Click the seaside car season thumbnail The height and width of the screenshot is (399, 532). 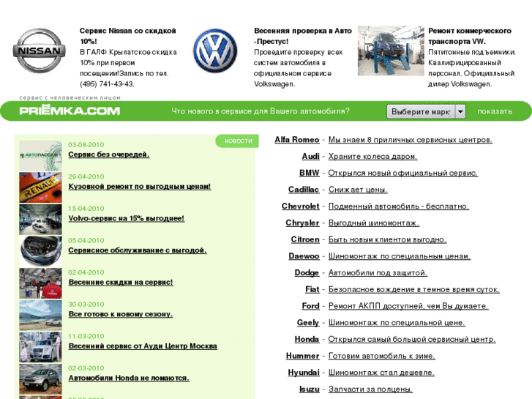[x=40, y=315]
